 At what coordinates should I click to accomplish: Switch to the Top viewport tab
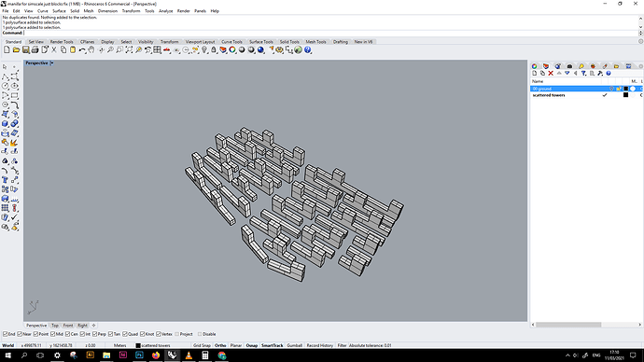pos(55,326)
